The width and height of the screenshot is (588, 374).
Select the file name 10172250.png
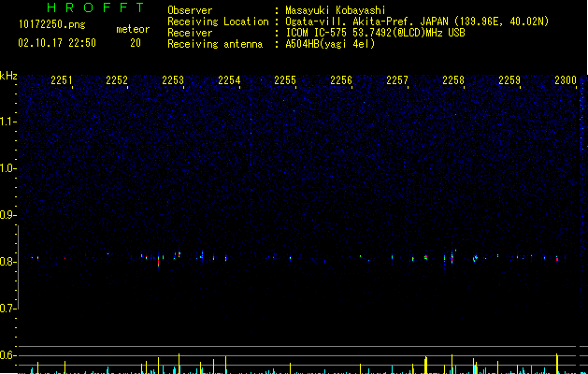point(52,25)
